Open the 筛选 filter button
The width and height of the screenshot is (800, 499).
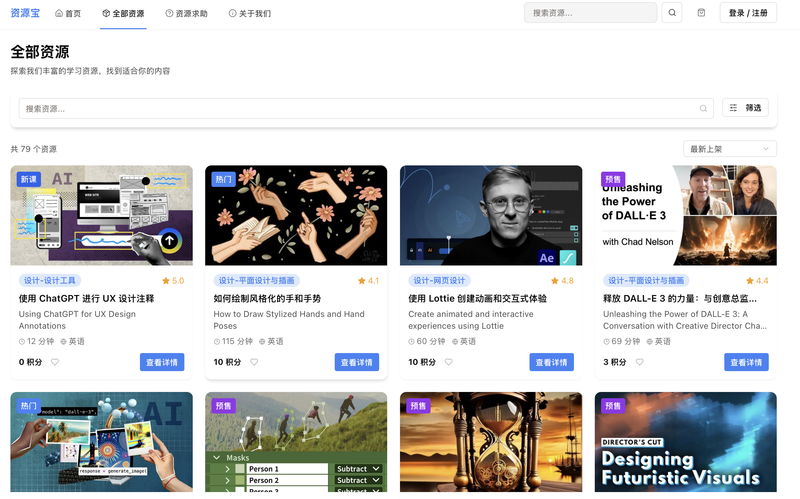(x=745, y=108)
